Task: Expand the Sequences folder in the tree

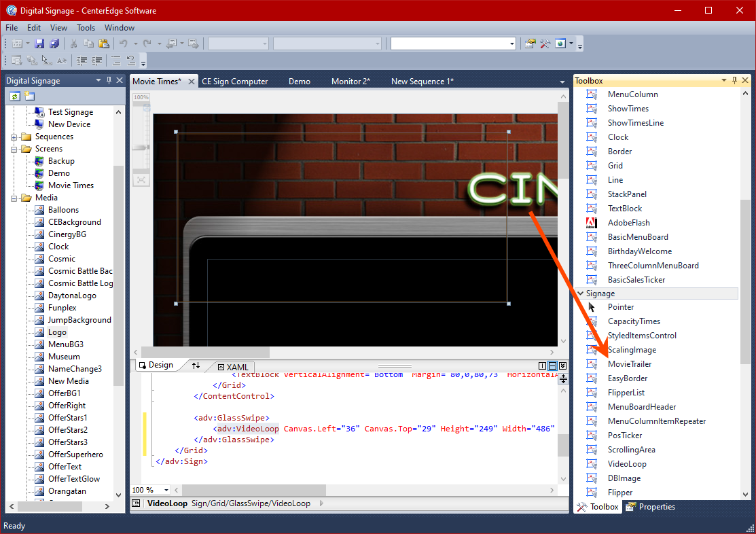Action: point(14,137)
